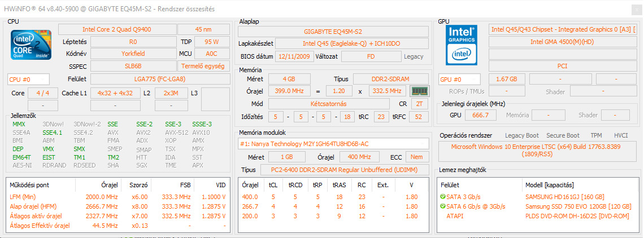The height and width of the screenshot is (238, 644).
Task: Click the SSPEC value SLB6B
Action: point(133,66)
